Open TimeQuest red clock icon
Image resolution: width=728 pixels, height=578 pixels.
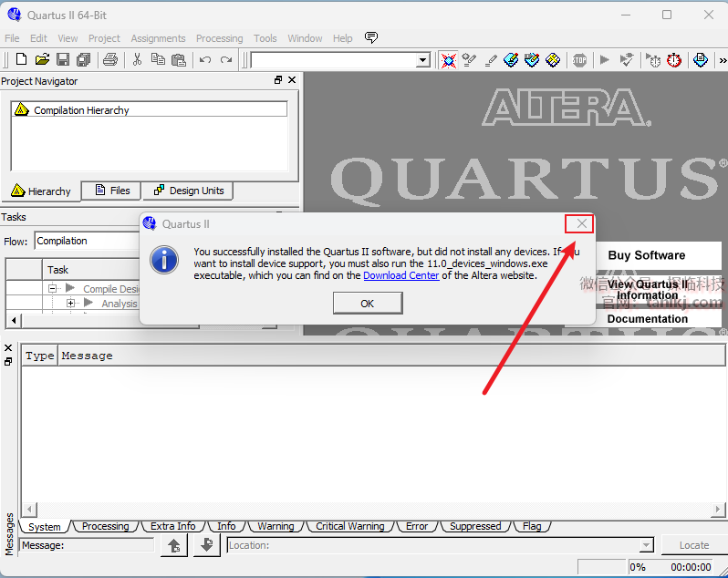point(674,60)
